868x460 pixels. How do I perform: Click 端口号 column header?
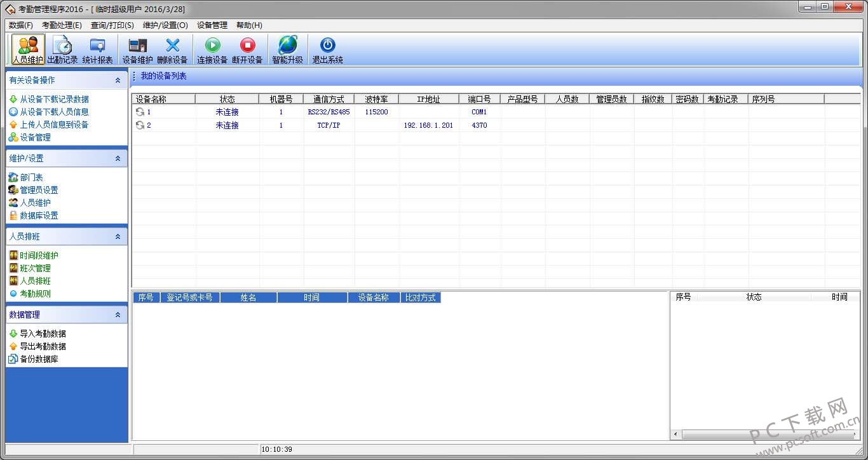coord(479,99)
